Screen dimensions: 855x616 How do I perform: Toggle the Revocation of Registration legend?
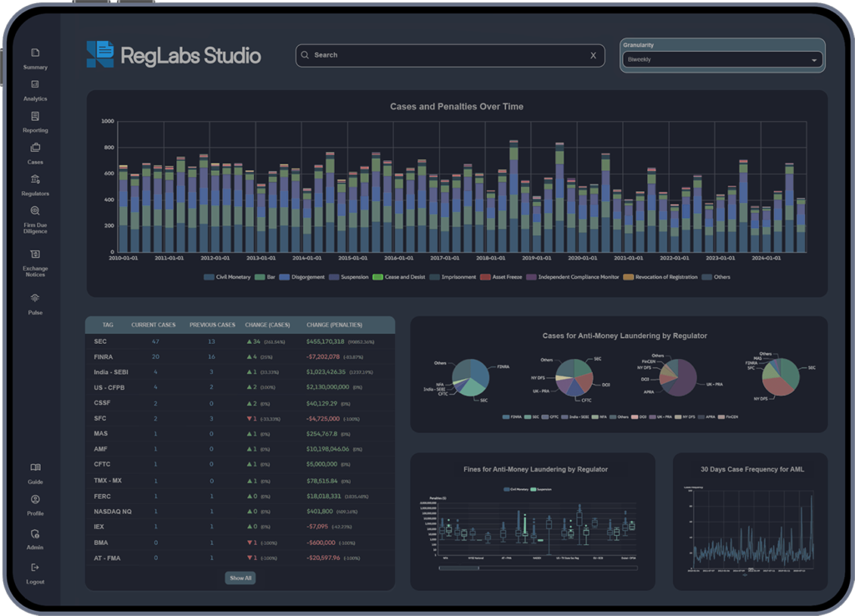coord(660,277)
